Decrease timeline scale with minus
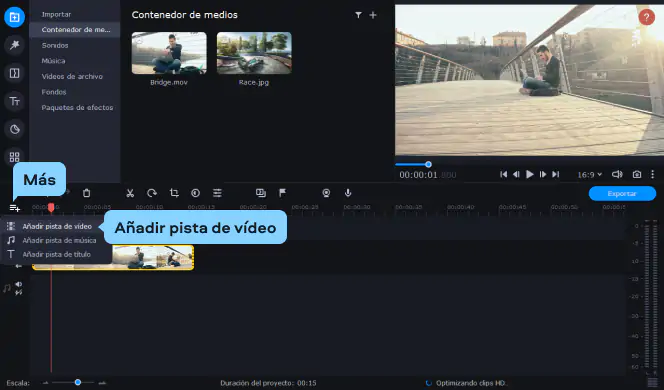This screenshot has width=664, height=390. point(45,383)
